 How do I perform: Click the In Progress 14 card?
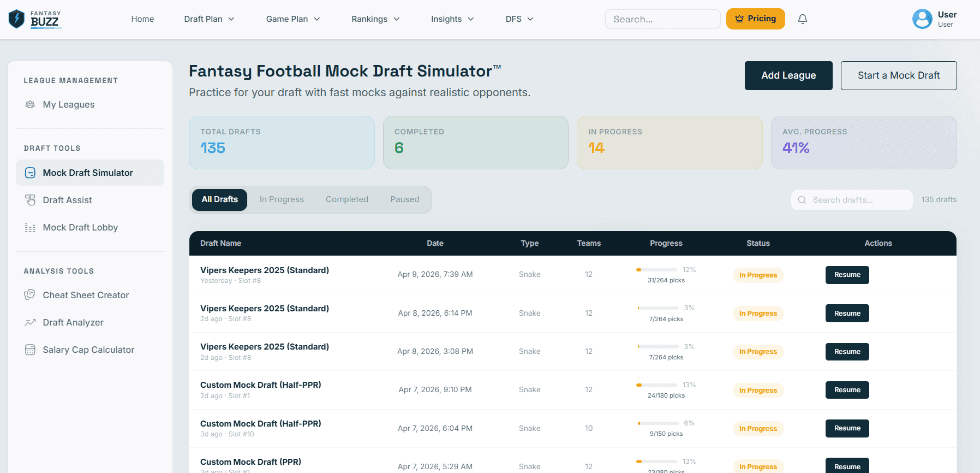670,142
